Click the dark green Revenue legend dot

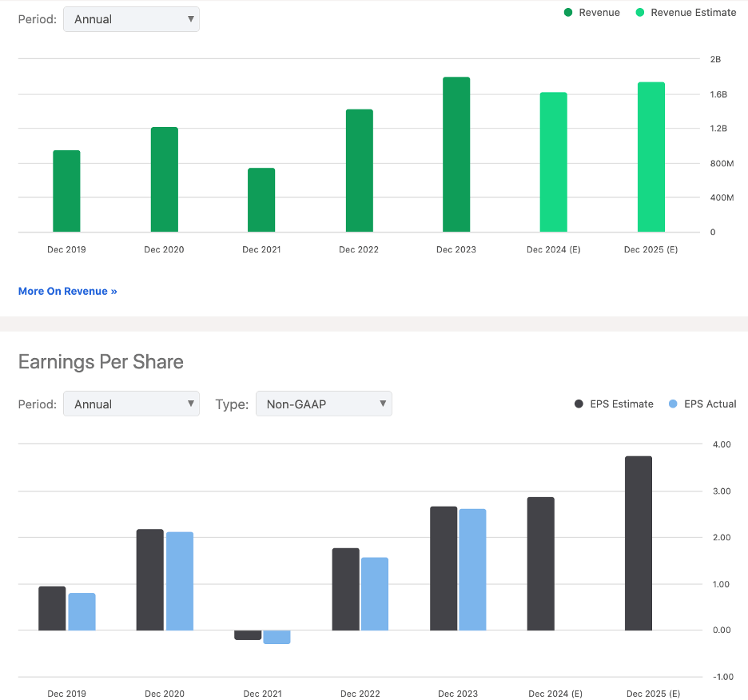pos(567,12)
